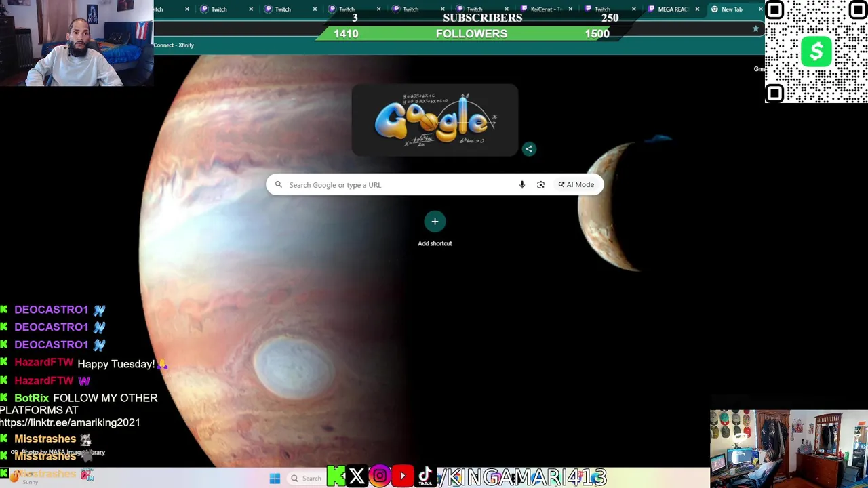
Task: Click the Google doodle share icon
Action: click(x=529, y=149)
